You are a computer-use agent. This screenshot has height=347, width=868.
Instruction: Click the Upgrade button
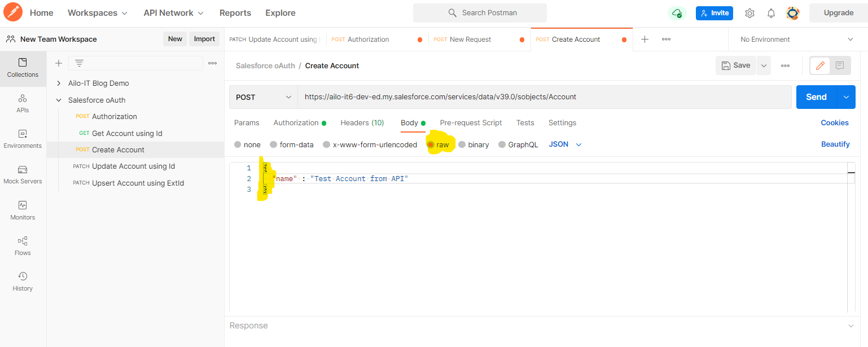click(838, 12)
